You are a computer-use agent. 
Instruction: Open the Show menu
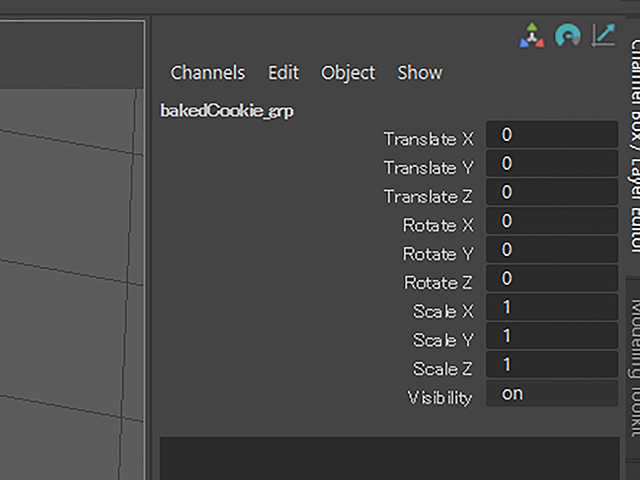[x=419, y=73]
